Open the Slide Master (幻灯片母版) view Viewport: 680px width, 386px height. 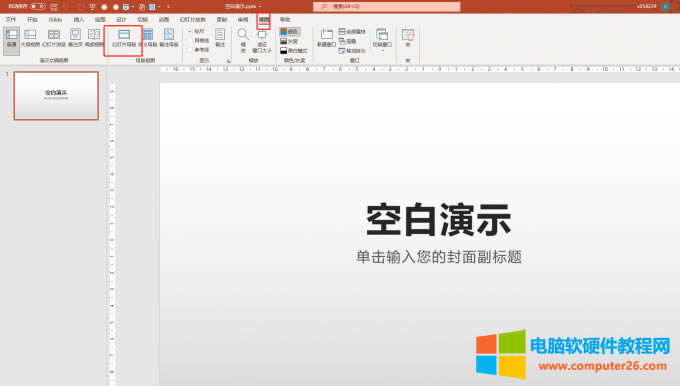point(124,38)
